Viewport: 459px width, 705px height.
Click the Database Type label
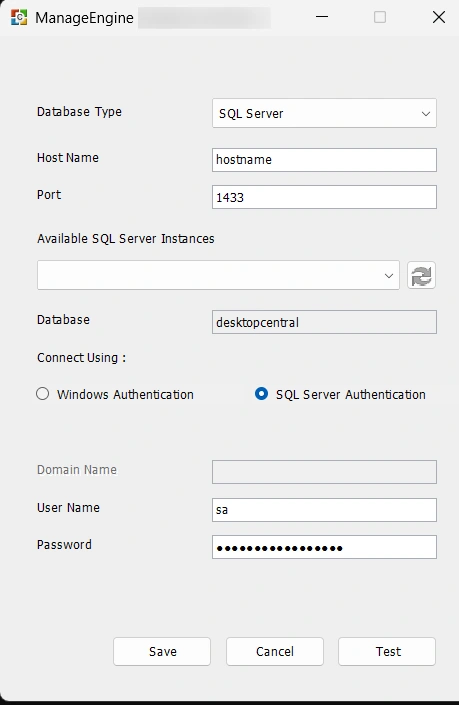79,112
